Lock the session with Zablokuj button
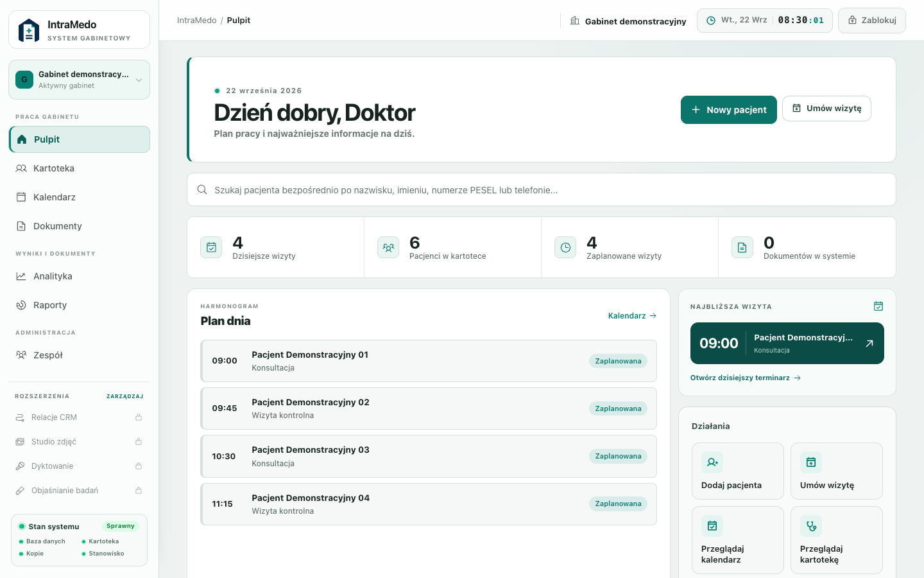Viewport: 924px width, 578px height. (x=872, y=21)
